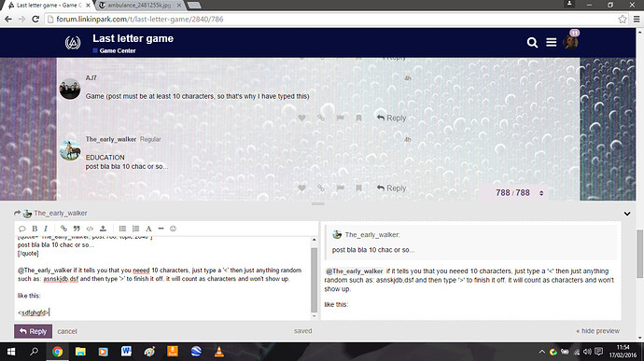
Task: Open the hamburger menu in forum header
Action: [552, 42]
